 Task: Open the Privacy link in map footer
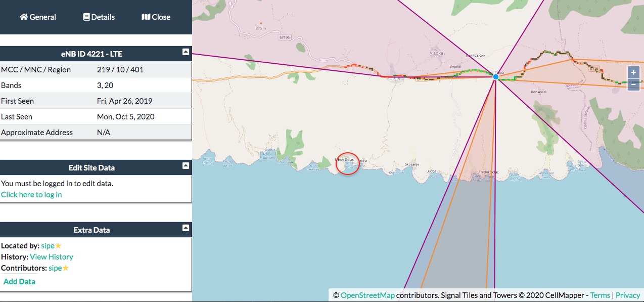point(628,295)
